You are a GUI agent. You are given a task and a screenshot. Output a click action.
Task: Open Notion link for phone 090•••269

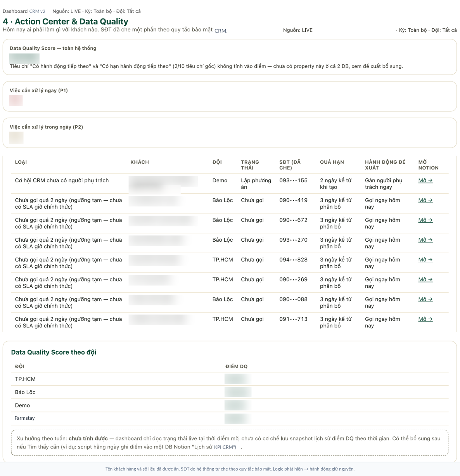[425, 279]
